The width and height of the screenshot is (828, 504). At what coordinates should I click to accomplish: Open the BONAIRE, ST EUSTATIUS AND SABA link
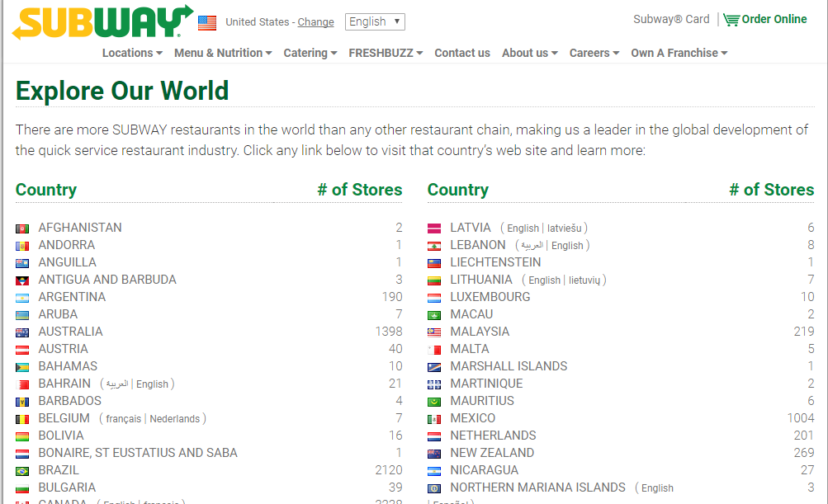pyautogui.click(x=138, y=453)
